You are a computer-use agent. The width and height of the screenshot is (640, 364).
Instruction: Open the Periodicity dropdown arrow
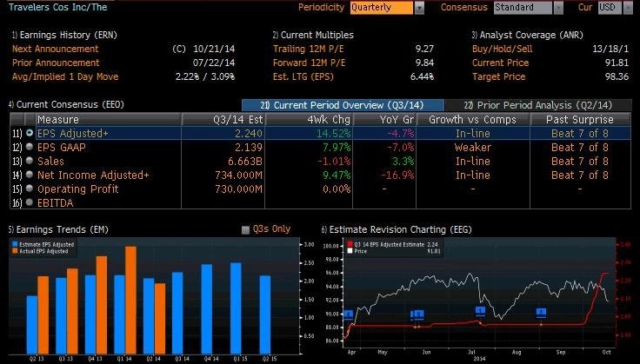click(x=419, y=8)
